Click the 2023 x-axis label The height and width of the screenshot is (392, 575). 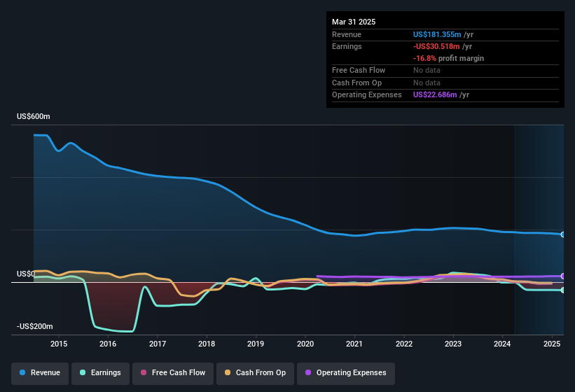point(453,344)
